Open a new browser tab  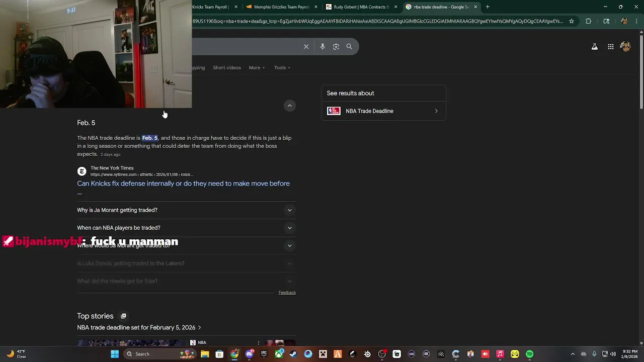488,7
